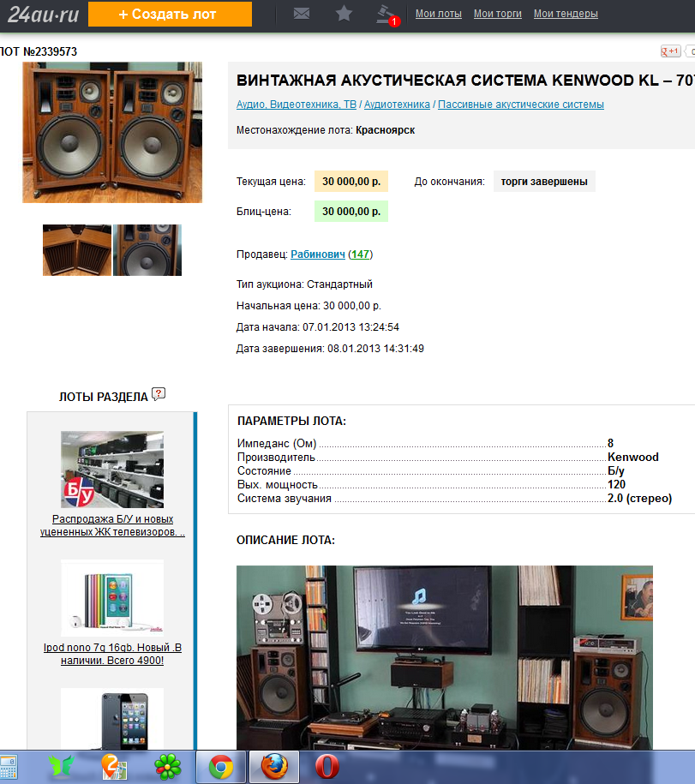Click lot title Винтажная акустическая система
This screenshot has width=695, height=784.
[465, 80]
